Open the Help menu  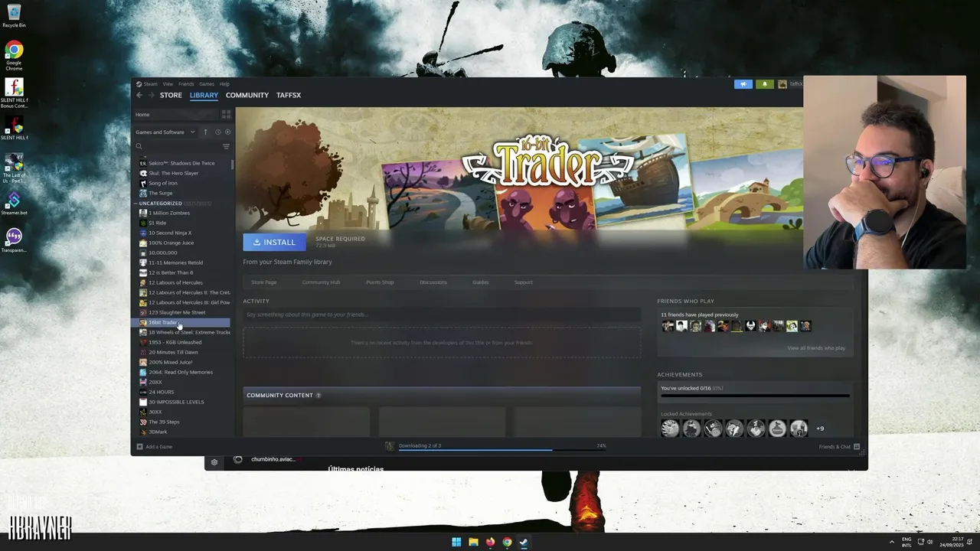(x=224, y=84)
